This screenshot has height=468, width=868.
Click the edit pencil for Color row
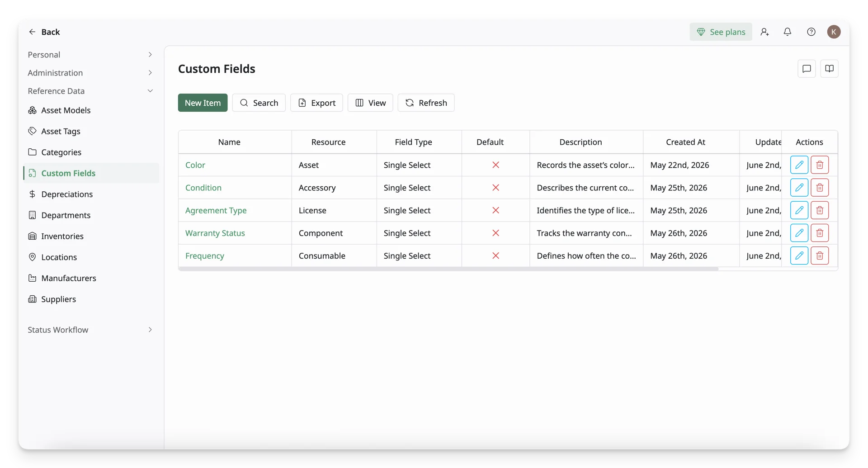click(799, 165)
